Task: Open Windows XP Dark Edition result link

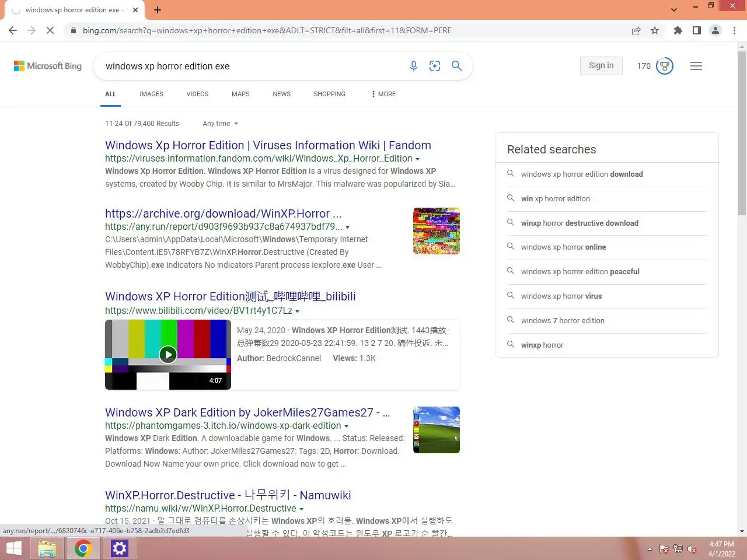Action: click(247, 412)
